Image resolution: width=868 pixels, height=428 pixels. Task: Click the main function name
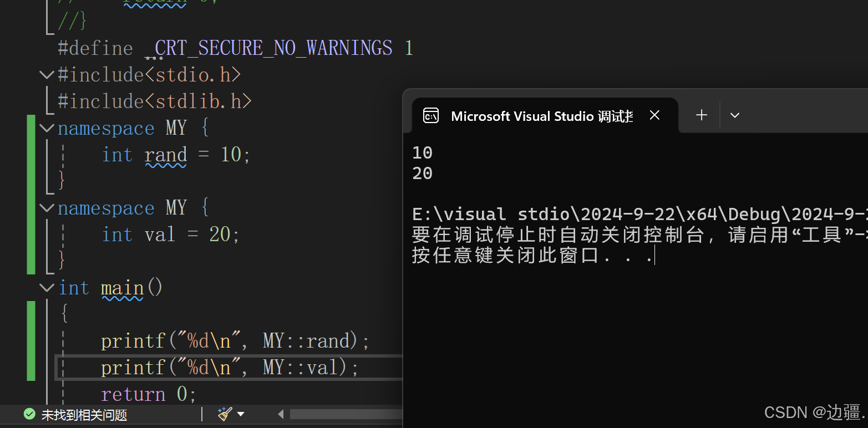[123, 288]
